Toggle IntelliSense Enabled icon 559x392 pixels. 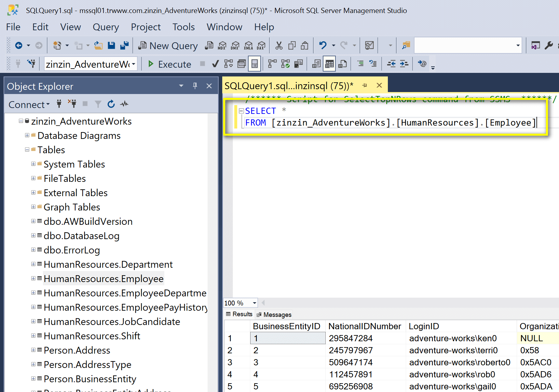[x=254, y=64]
